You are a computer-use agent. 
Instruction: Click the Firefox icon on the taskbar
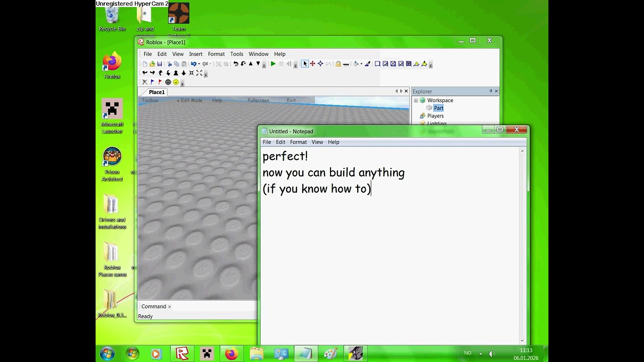pos(231,354)
